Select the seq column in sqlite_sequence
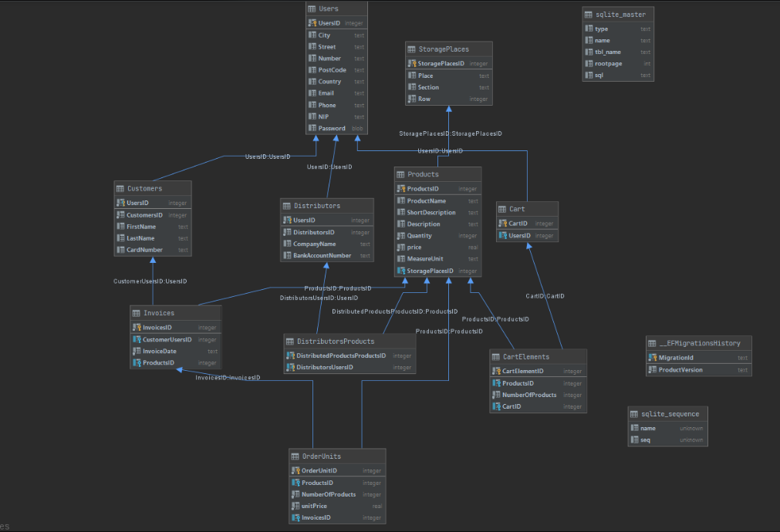780x532 pixels. 667,440
